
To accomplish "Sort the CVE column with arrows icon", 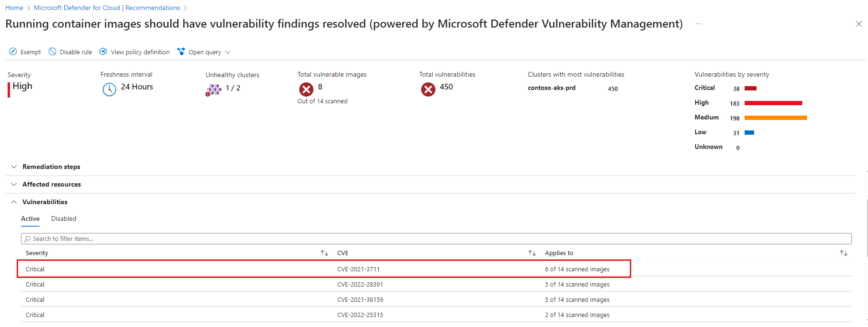I will click(532, 253).
